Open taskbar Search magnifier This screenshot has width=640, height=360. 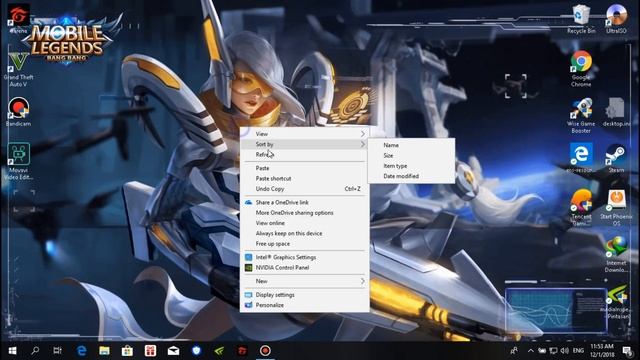[35, 351]
